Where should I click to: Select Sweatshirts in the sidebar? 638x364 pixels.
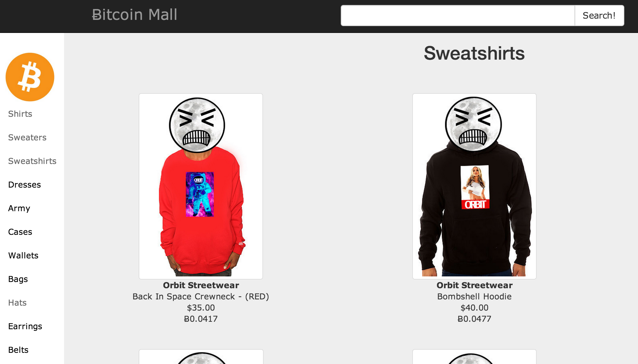tap(32, 161)
